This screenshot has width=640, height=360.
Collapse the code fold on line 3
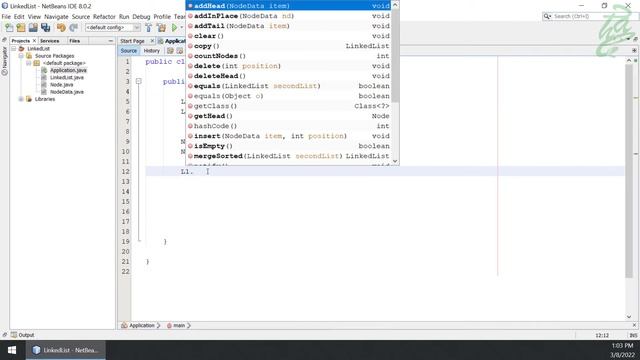click(139, 81)
